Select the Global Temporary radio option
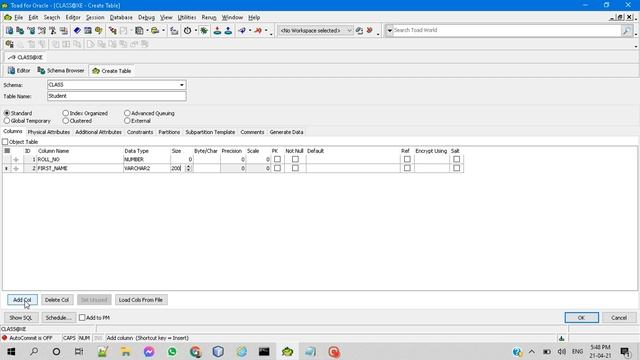640x360 pixels. tap(7, 121)
